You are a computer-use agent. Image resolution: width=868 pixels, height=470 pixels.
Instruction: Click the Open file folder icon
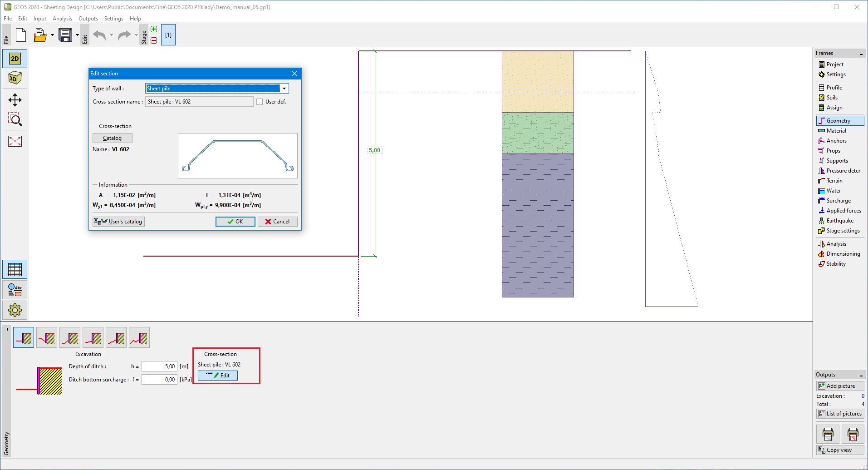coord(40,35)
